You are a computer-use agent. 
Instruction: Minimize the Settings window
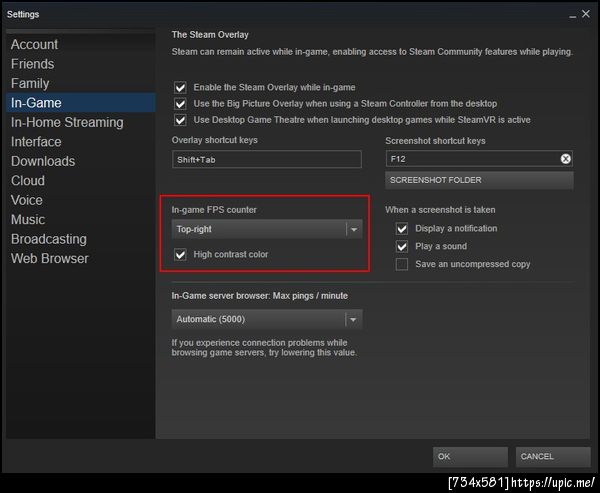572,15
